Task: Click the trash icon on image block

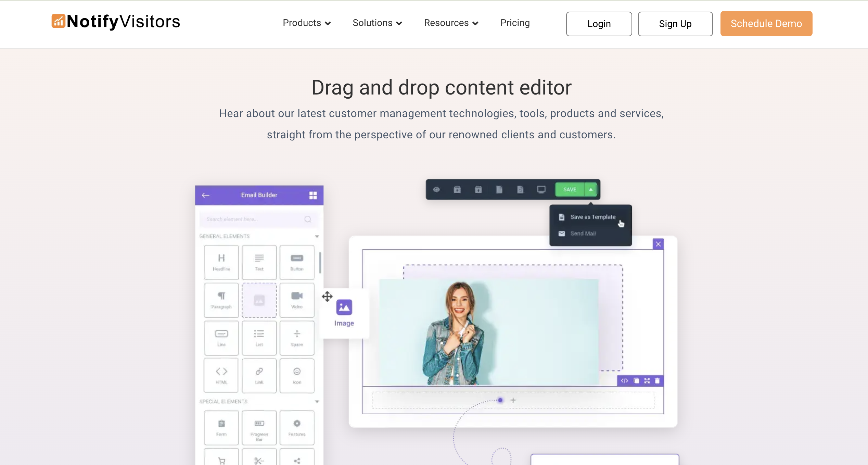Action: point(657,381)
